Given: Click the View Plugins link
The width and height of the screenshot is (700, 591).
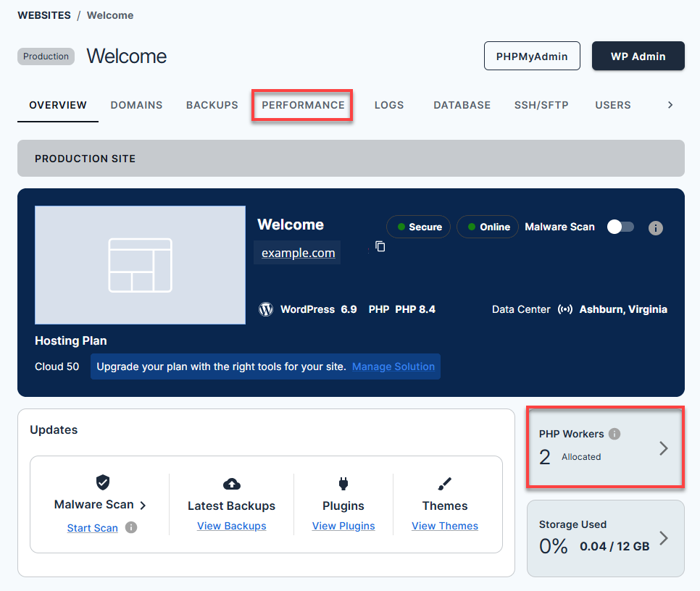Looking at the screenshot, I should [343, 526].
